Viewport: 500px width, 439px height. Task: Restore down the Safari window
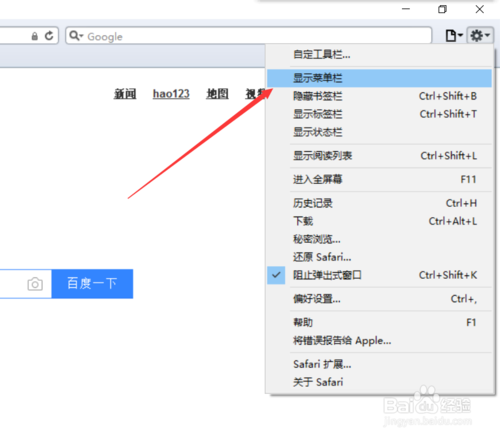click(x=442, y=9)
